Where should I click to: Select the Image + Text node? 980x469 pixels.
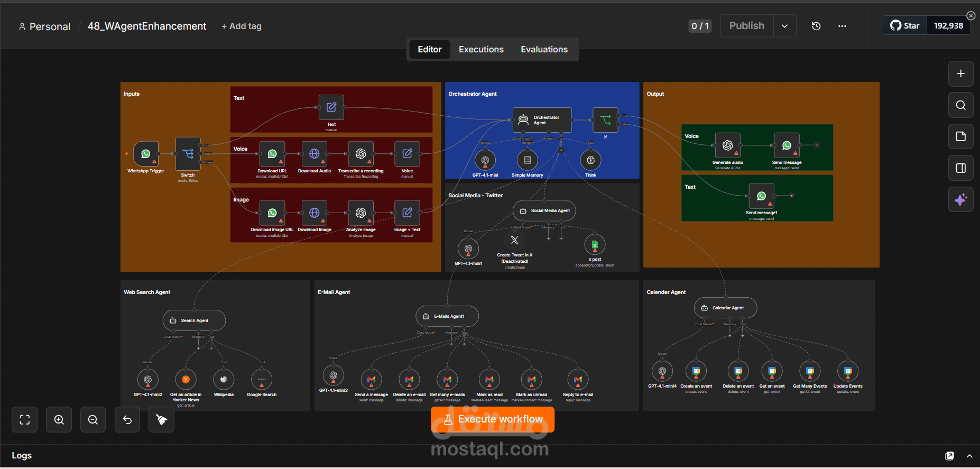[x=408, y=213]
